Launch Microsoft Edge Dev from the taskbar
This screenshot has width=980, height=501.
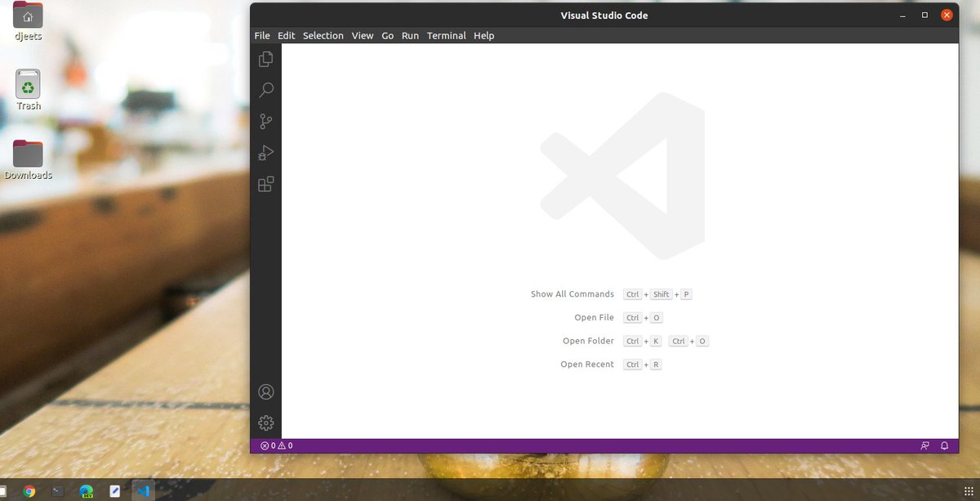pyautogui.click(x=86, y=491)
